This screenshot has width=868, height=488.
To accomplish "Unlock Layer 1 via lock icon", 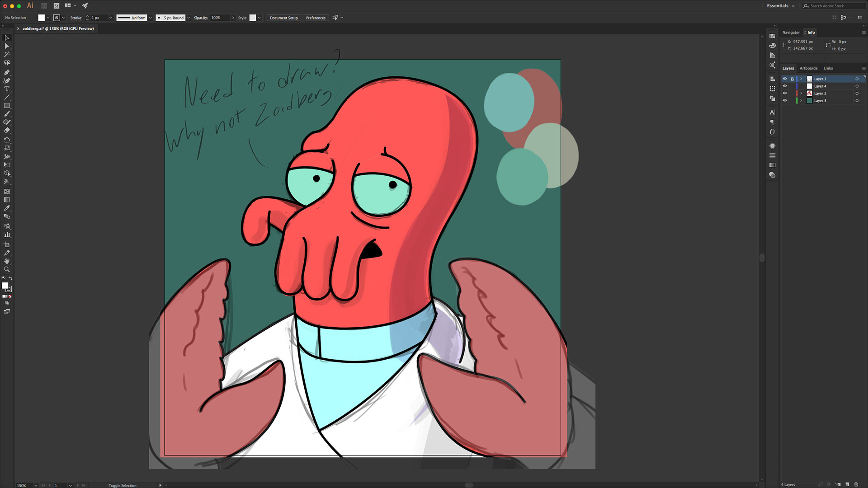I will [792, 79].
